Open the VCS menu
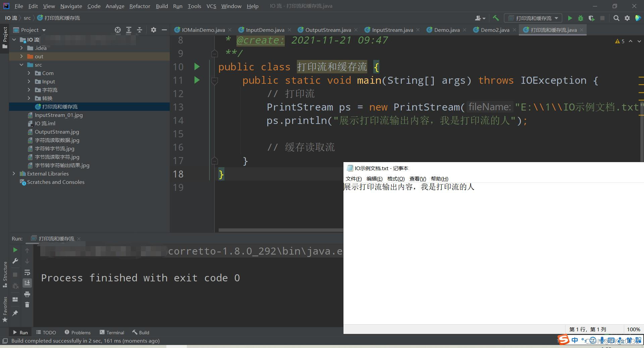Image resolution: width=644 pixels, height=348 pixels. pos(211,6)
